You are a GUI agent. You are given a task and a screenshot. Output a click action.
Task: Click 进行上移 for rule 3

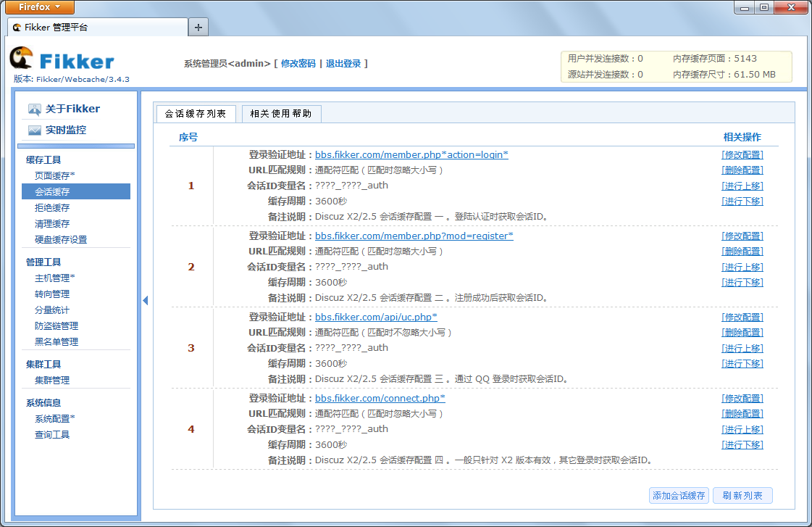(742, 348)
